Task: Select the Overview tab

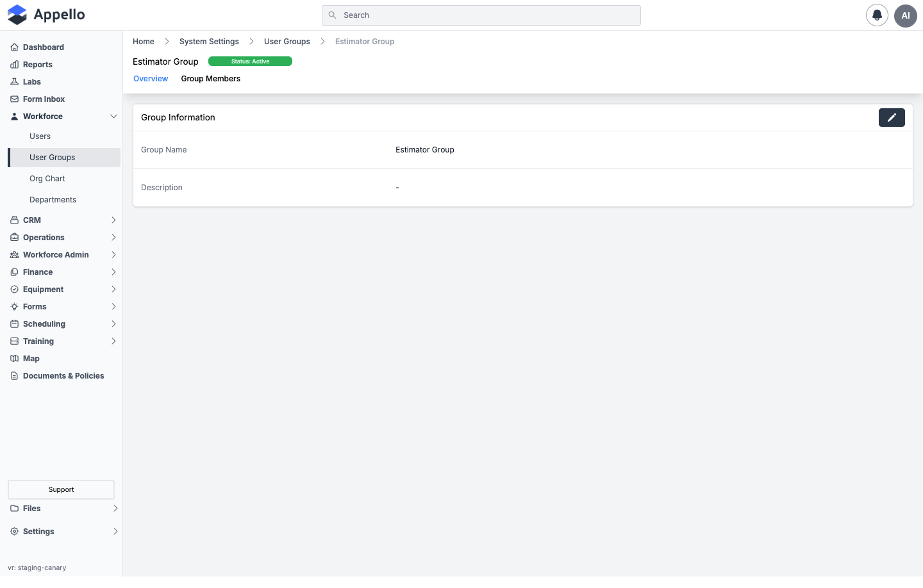Action: [151, 79]
